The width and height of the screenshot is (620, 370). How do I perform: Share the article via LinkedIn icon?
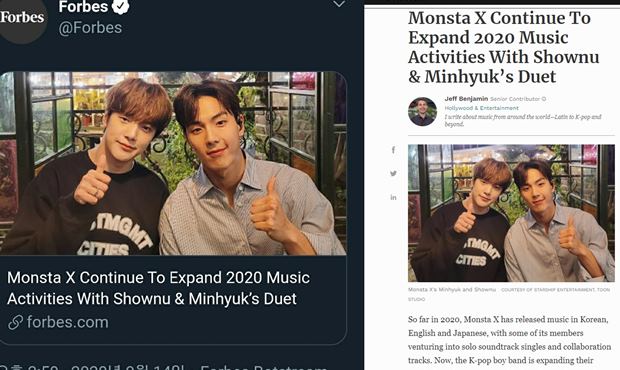coord(393,197)
